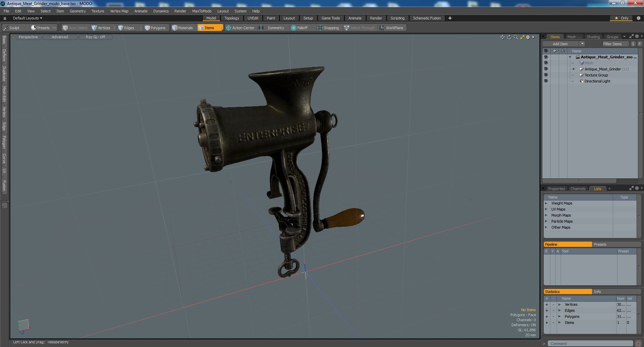Image resolution: width=644 pixels, height=347 pixels.
Task: Click the F filter button
Action: (640, 44)
